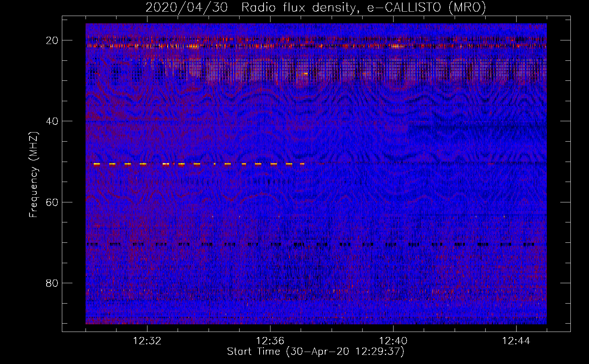Click the frequency tick label '40'
The height and width of the screenshot is (364, 589).
pyautogui.click(x=52, y=121)
